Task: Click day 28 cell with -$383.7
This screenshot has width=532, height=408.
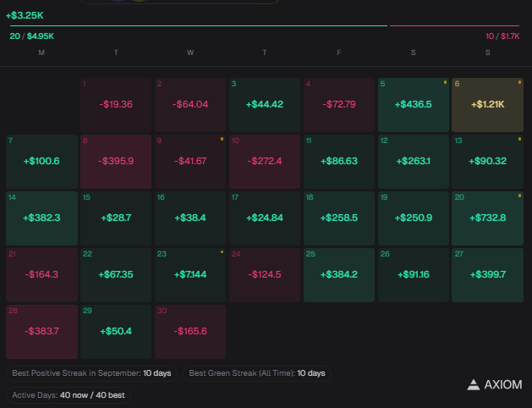Action: 41,332
